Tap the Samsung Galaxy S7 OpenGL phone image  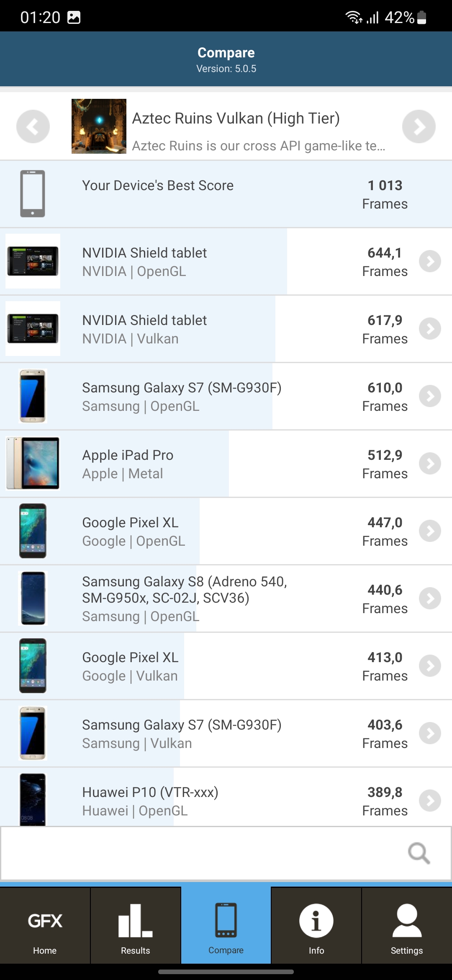[x=33, y=396]
